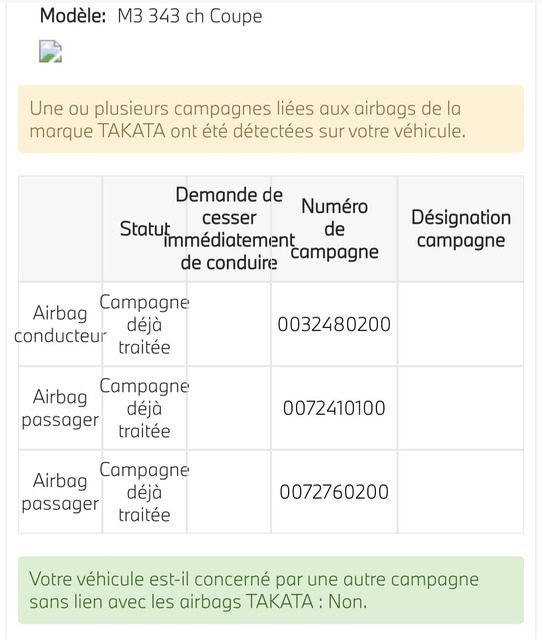This screenshot has height=639, width=542.
Task: Click the Désignation campagne column header
Action: (x=460, y=229)
